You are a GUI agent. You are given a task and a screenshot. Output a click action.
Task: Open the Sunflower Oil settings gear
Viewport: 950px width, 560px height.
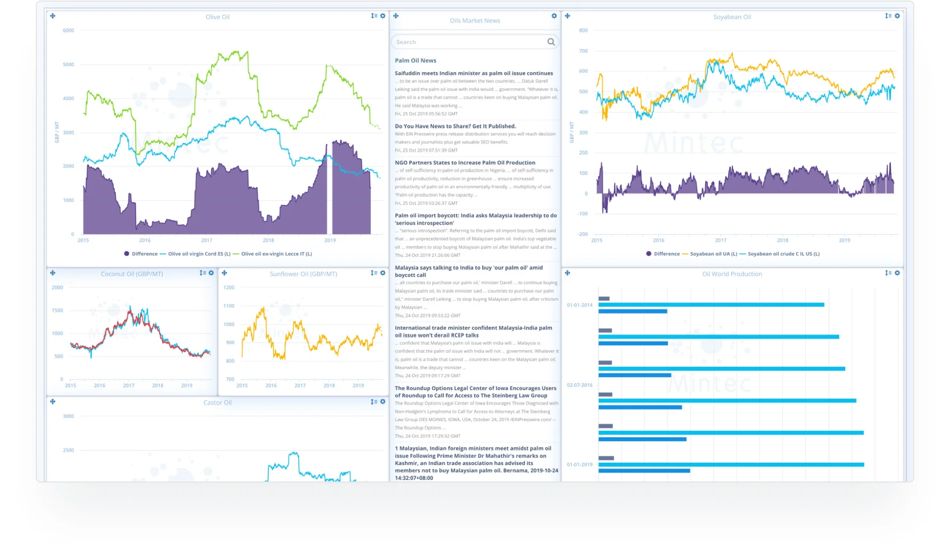click(383, 273)
